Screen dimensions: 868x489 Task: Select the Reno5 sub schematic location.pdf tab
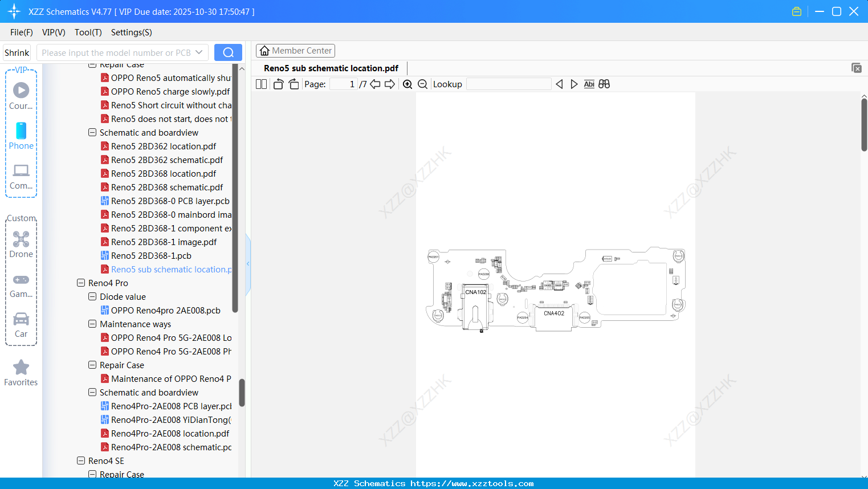[331, 68]
